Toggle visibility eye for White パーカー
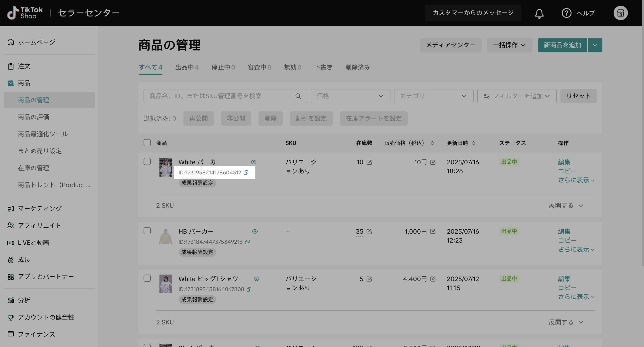The height and width of the screenshot is (347, 644). coord(253,162)
